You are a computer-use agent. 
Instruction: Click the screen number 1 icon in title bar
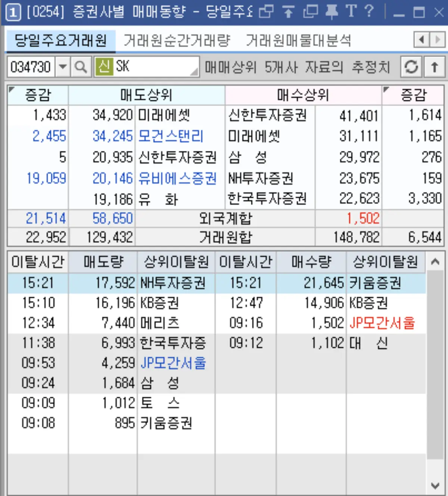(13, 12)
